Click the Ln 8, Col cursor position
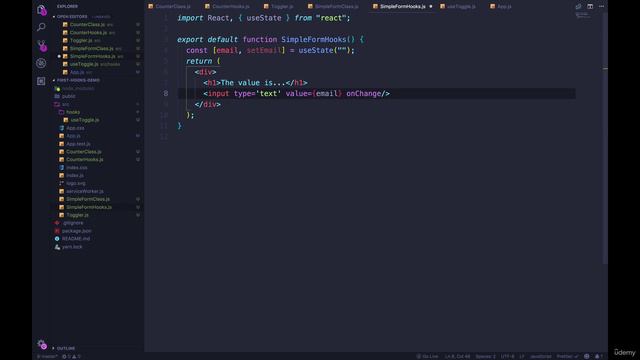This screenshot has width=640, height=360. (x=457, y=356)
